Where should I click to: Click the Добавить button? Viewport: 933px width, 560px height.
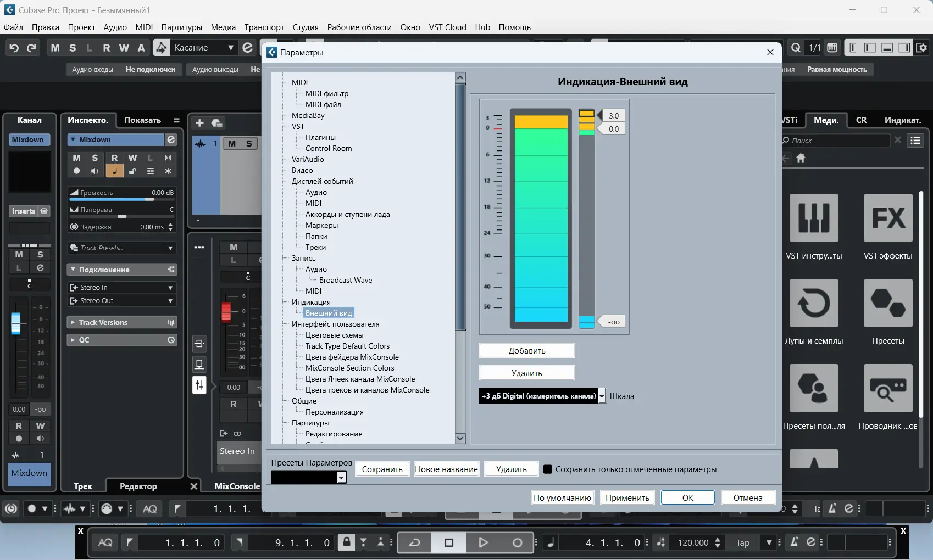click(x=526, y=350)
